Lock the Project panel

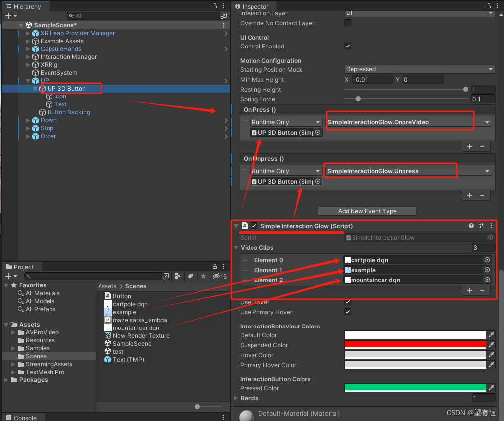[x=215, y=266]
